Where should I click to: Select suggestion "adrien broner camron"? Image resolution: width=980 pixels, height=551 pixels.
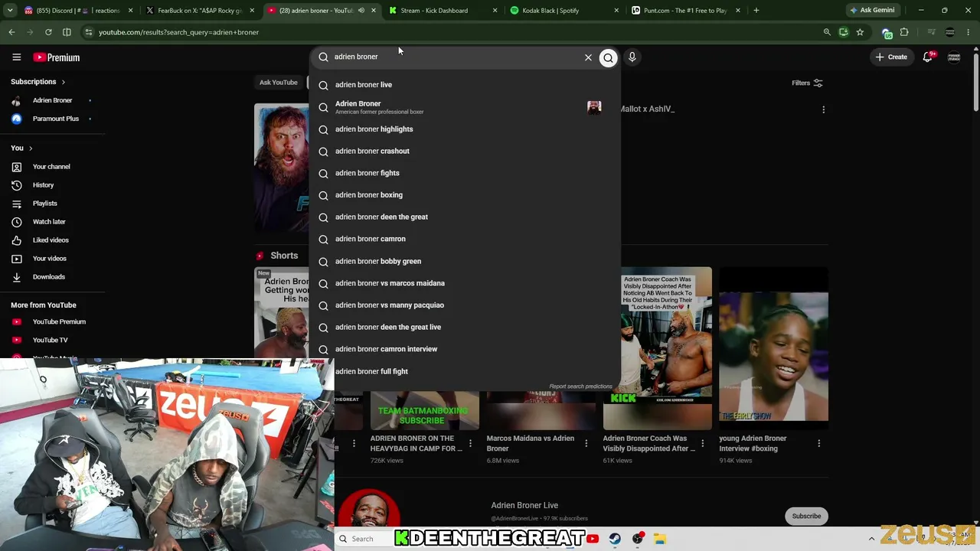[465, 239]
